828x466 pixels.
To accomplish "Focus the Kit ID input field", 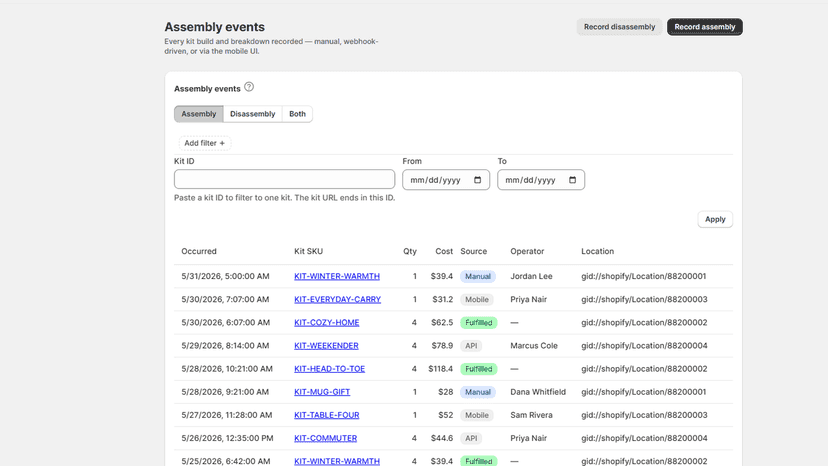I will tap(285, 179).
